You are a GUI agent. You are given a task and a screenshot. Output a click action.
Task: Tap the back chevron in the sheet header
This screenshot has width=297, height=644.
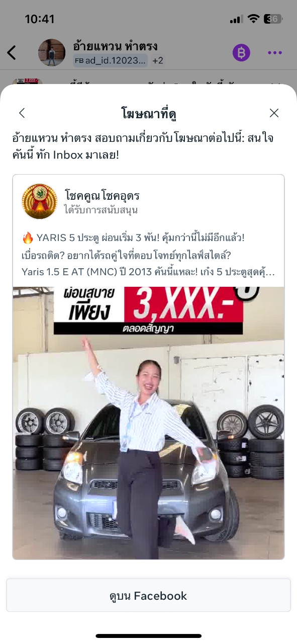(x=22, y=113)
